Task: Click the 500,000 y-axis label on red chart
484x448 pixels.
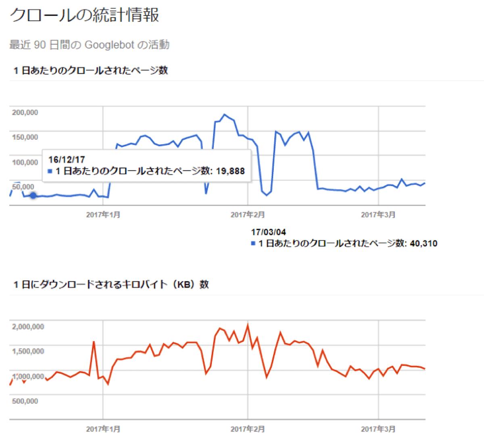Action: 25,401
